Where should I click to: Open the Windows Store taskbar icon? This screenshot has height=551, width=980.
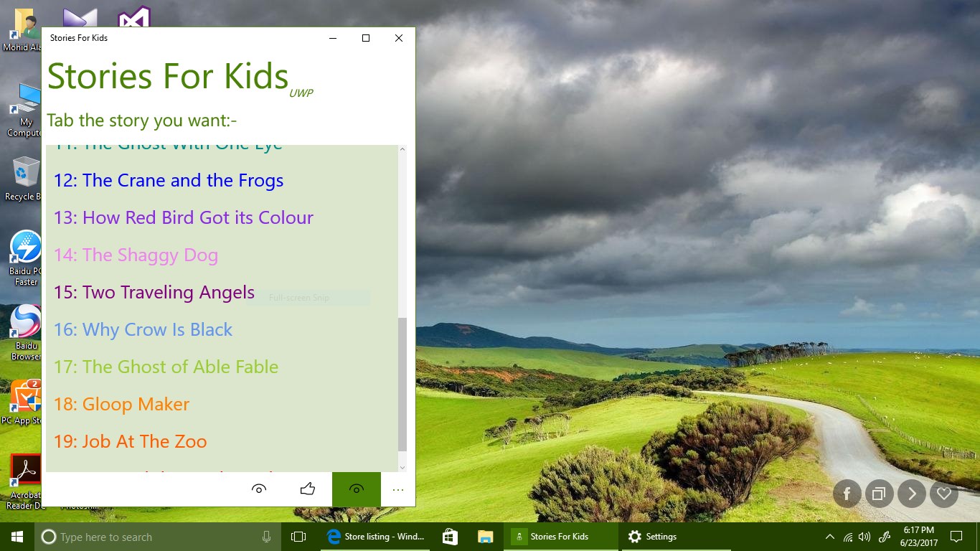click(x=450, y=537)
